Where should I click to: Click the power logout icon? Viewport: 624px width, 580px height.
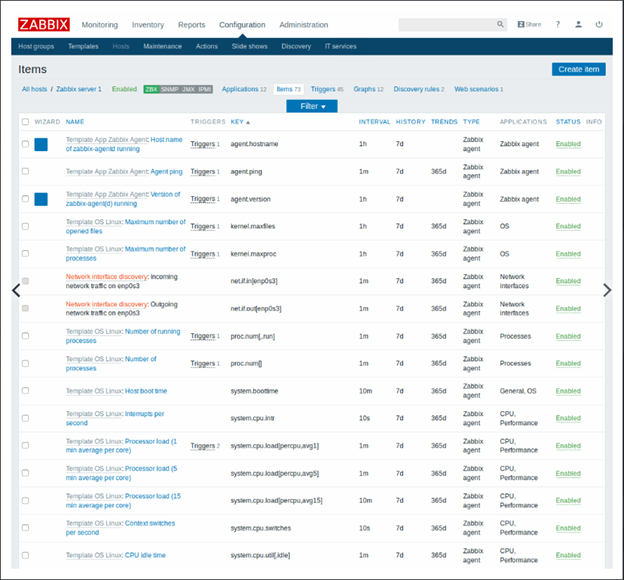pos(599,24)
